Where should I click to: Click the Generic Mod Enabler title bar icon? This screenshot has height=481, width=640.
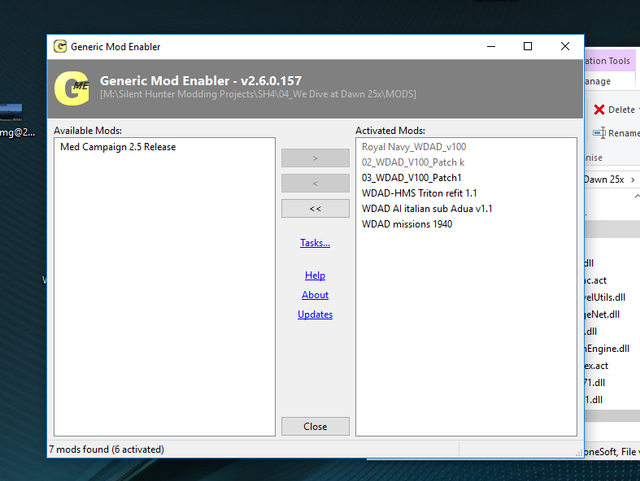pos(60,47)
